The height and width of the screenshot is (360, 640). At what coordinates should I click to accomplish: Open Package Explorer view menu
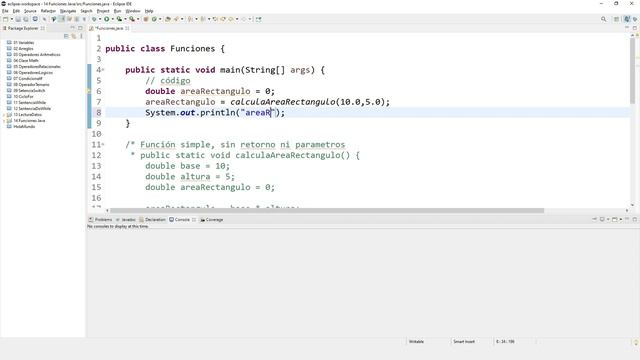pyautogui.click(x=81, y=36)
